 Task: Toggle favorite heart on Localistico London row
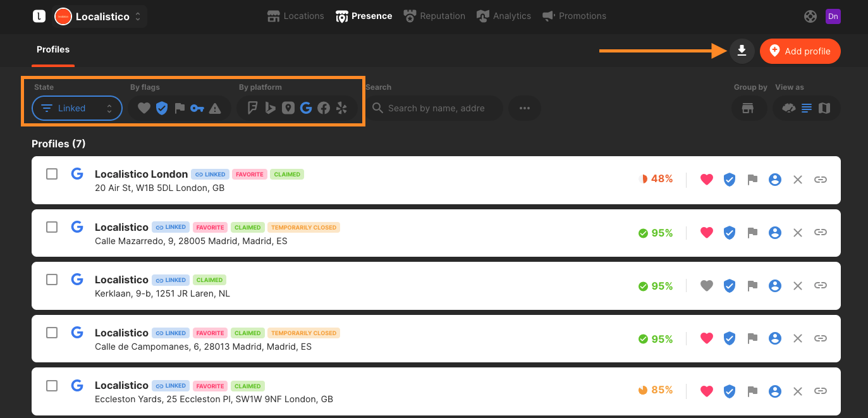click(x=707, y=180)
